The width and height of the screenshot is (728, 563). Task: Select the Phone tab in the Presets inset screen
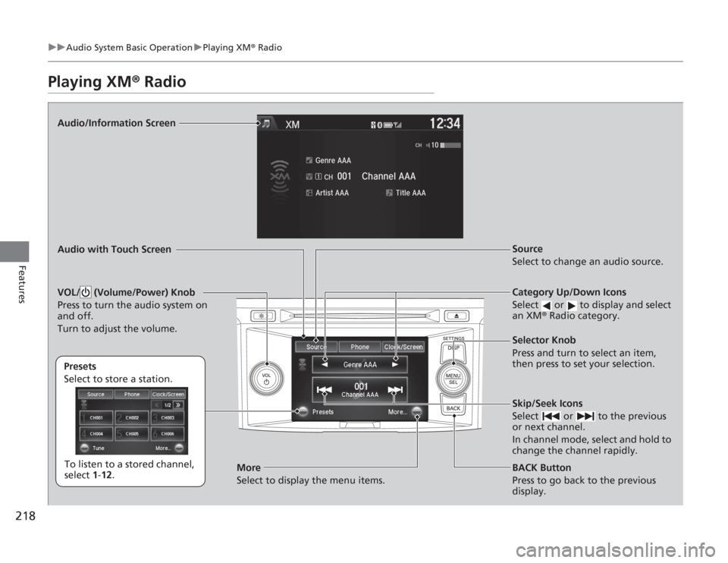point(132,395)
